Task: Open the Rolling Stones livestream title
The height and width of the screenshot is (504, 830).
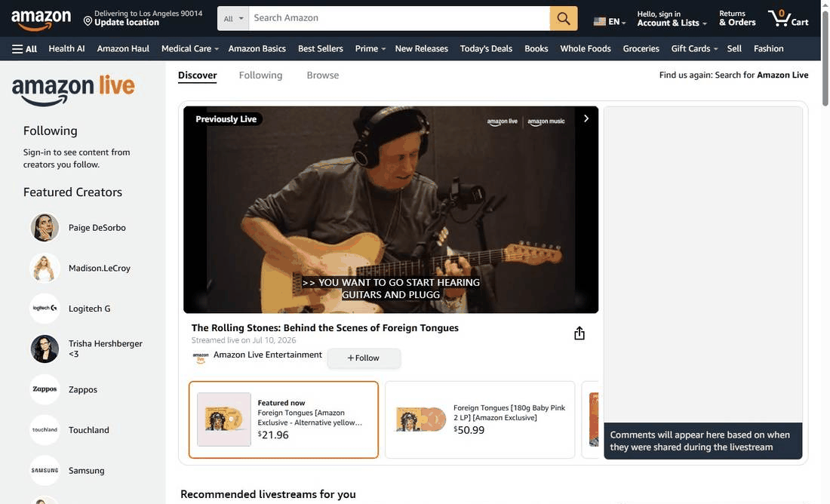Action: pos(325,327)
